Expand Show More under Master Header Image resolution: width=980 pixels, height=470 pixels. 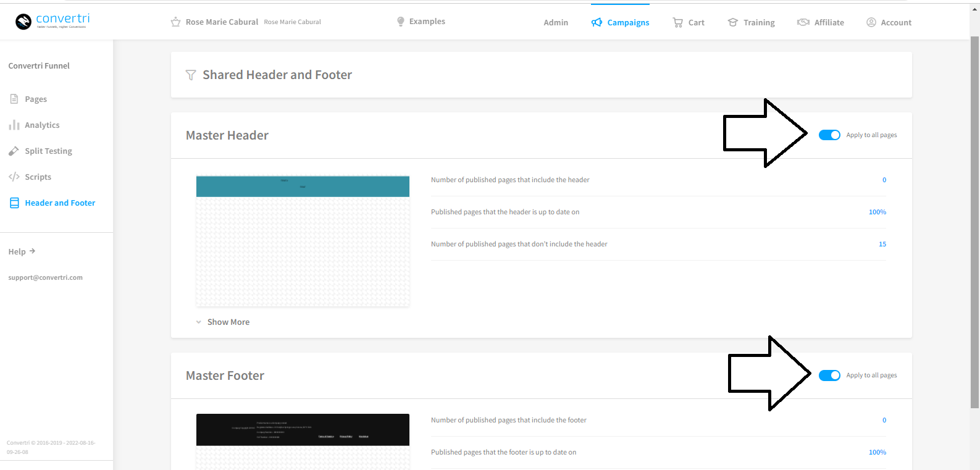pos(228,322)
